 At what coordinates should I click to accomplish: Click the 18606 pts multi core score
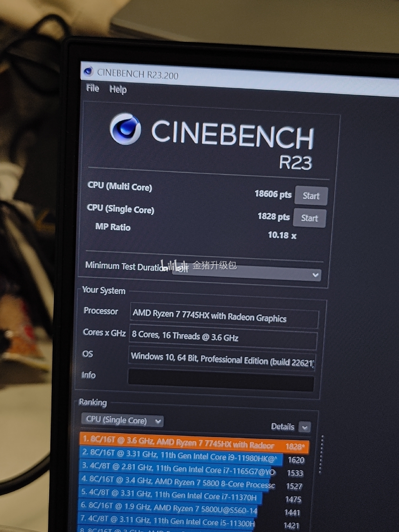coord(273,194)
